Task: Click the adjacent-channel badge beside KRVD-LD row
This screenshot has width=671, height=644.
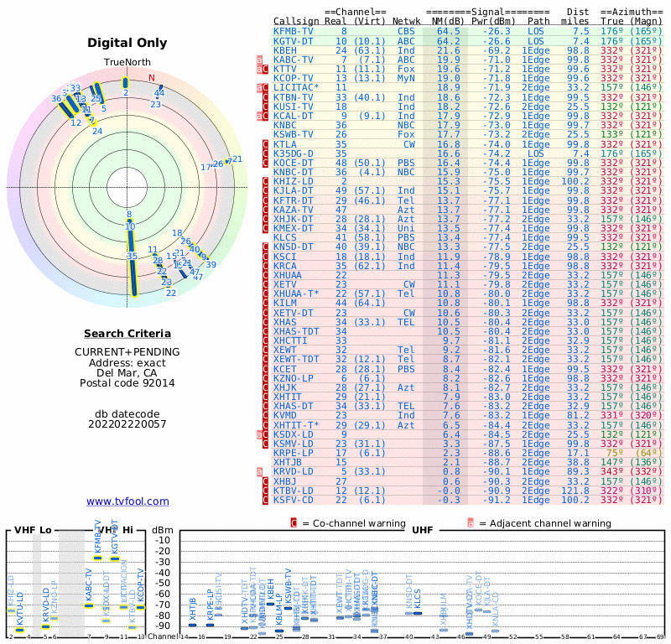Action: [259, 471]
